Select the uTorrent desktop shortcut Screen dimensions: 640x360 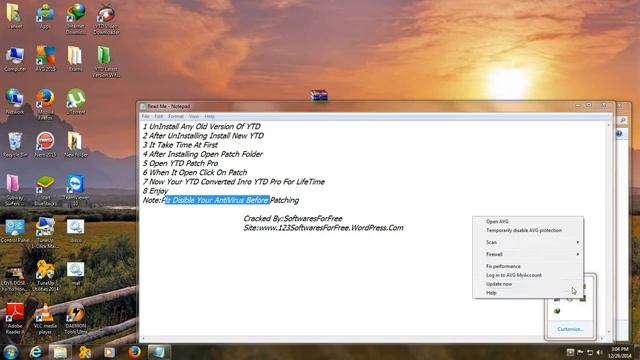76,101
